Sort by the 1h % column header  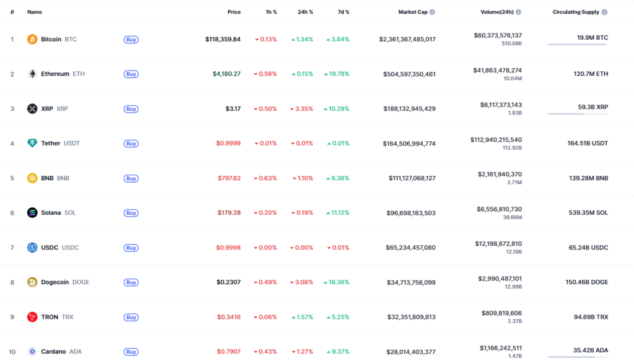pyautogui.click(x=271, y=12)
